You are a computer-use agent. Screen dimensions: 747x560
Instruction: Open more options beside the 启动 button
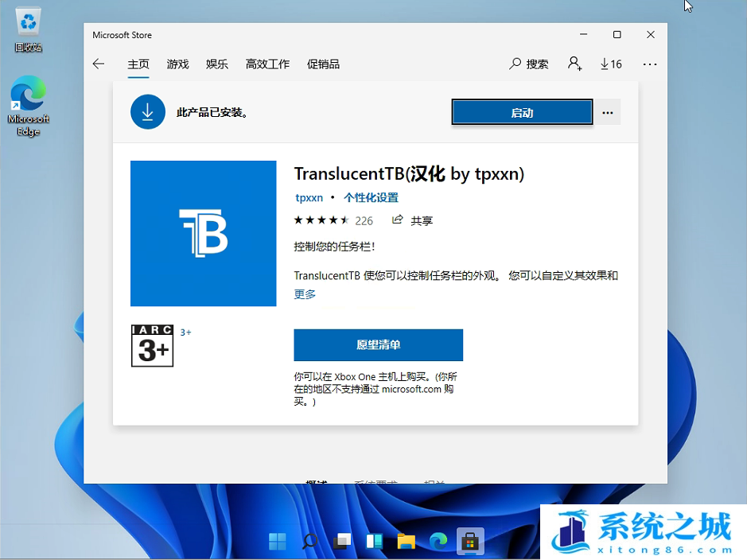tap(608, 112)
